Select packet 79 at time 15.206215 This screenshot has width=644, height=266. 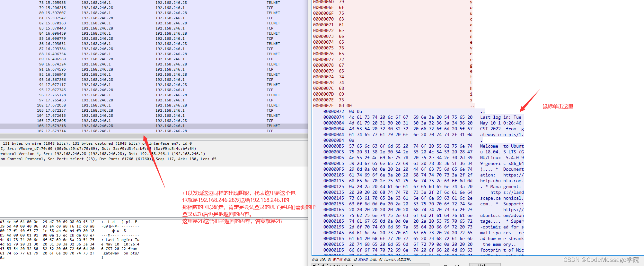pos(154,8)
